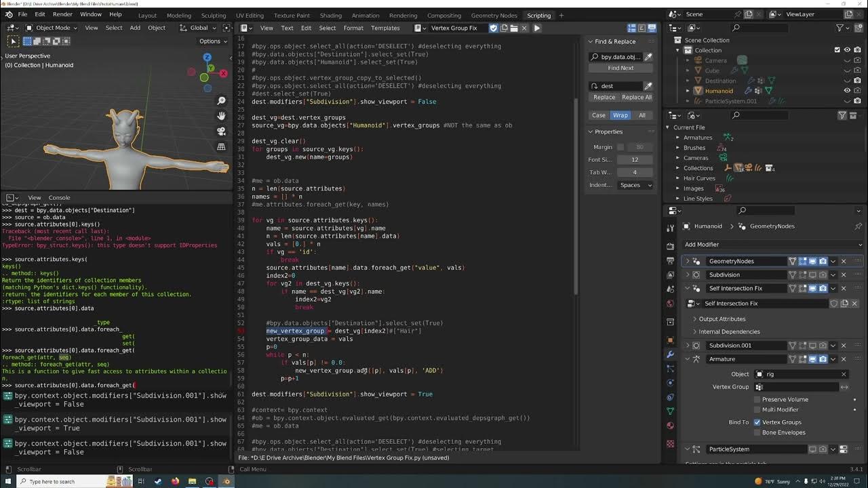Uncheck Vertex Groups bind option
Screen dimensions: 868x488
point(757,422)
